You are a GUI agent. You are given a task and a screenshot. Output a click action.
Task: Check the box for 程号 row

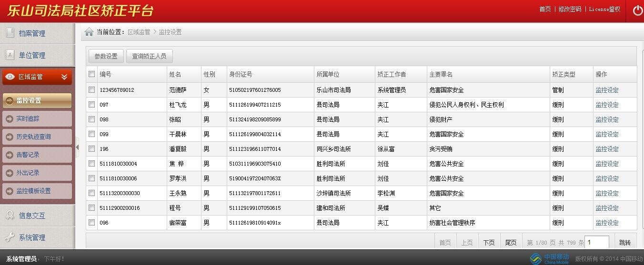point(91,207)
